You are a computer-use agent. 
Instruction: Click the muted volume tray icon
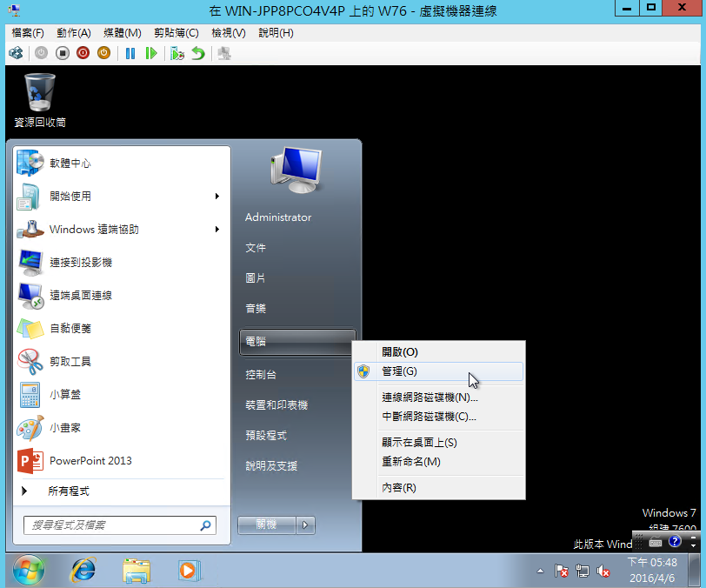click(603, 571)
